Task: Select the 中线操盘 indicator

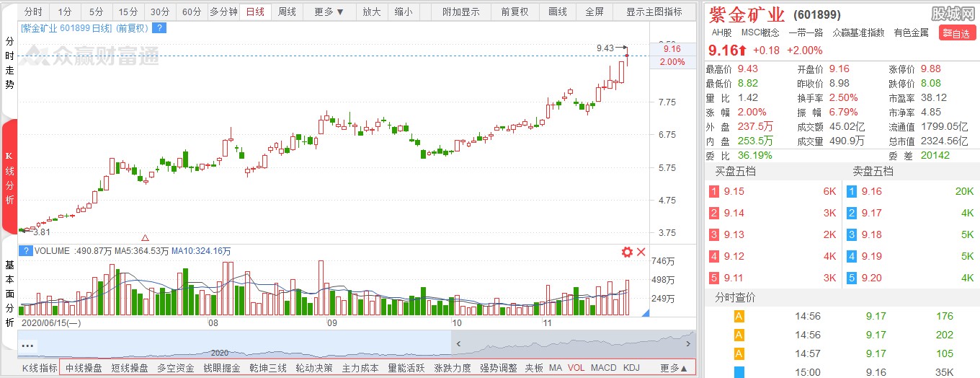Action: (x=84, y=368)
